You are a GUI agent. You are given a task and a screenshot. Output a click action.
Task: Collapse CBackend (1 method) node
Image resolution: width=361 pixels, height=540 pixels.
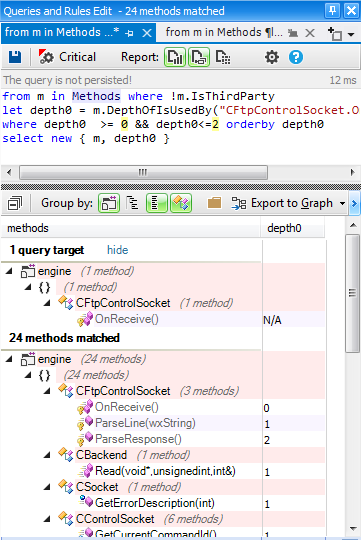point(47,455)
